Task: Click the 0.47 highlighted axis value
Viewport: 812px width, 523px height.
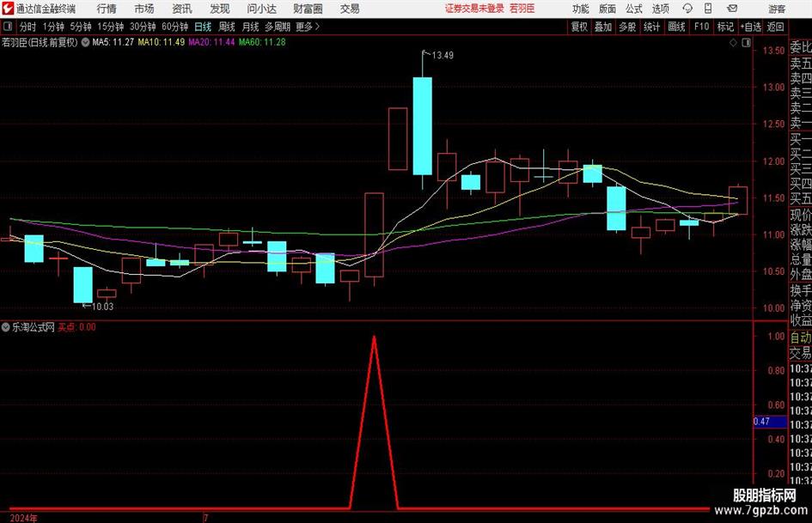Action: pos(770,422)
